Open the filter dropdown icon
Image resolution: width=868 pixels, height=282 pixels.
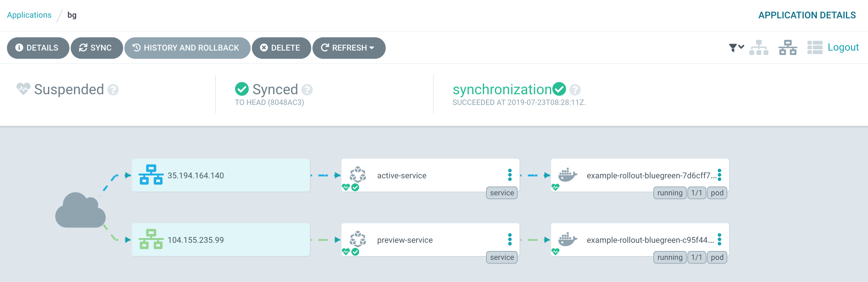click(x=736, y=47)
